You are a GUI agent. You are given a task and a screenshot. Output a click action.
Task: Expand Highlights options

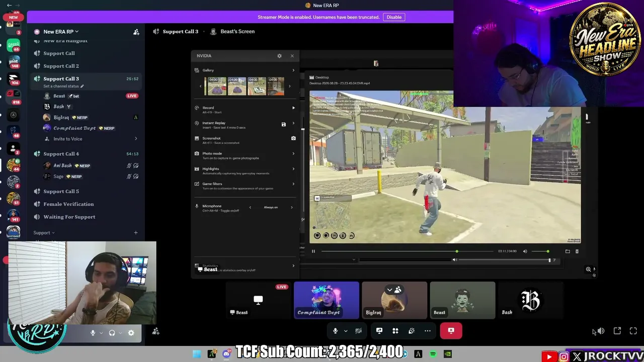coord(293,169)
